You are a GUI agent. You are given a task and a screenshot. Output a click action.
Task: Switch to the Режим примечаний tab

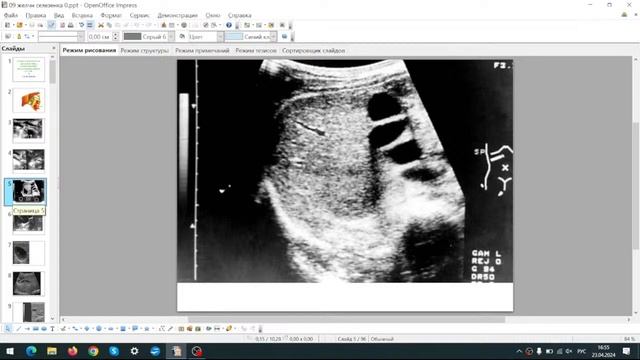(202, 51)
